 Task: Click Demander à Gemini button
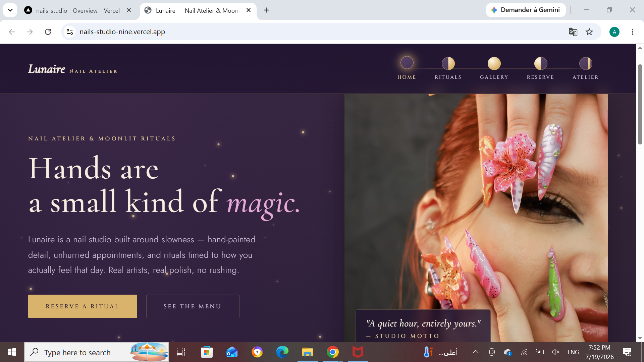coord(526,10)
